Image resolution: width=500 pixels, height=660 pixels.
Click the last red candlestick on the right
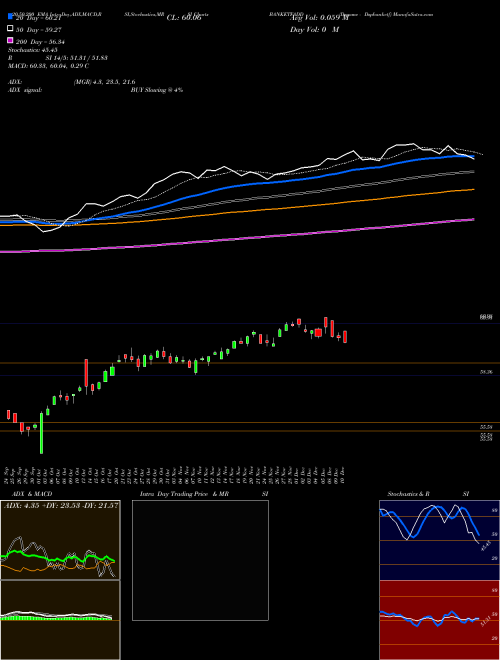345,337
